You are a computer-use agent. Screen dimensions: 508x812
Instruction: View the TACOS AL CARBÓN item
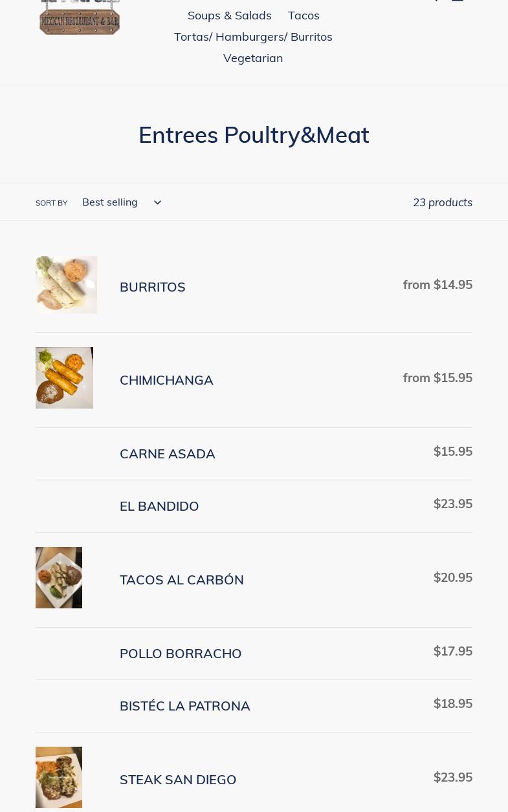point(182,580)
